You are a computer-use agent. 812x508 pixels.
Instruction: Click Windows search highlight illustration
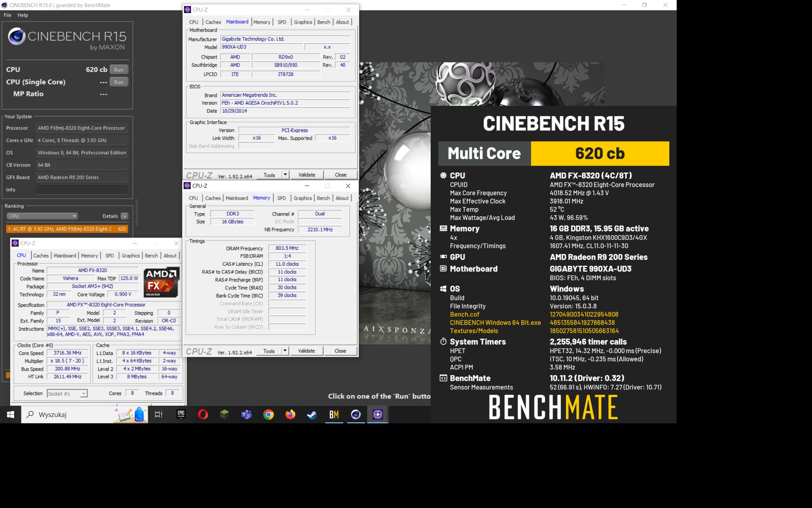(x=130, y=415)
